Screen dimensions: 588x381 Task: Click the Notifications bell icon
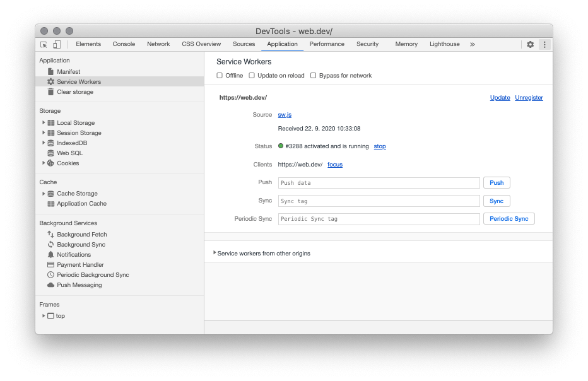50,254
